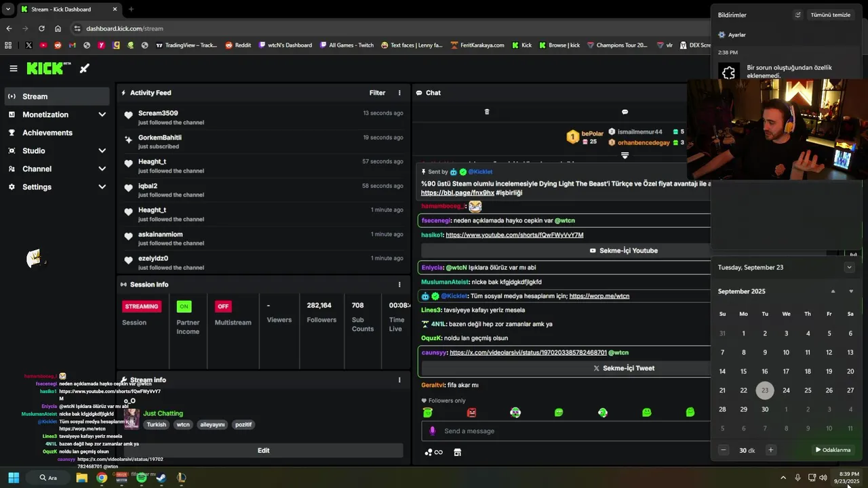Viewport: 868px width, 488px height.
Task: Click the Chrome address bar URL
Action: pyautogui.click(x=125, y=28)
